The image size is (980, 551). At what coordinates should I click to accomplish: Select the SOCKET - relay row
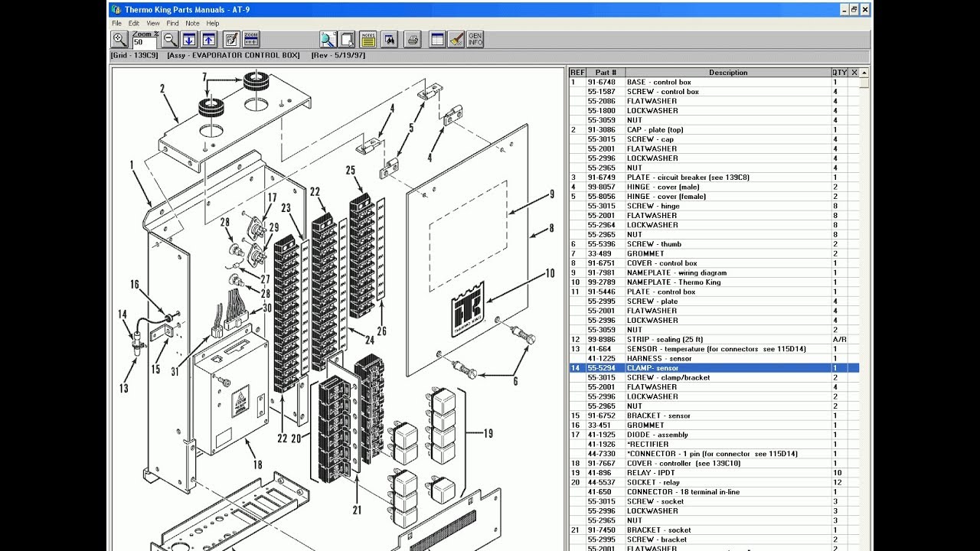pyautogui.click(x=714, y=482)
